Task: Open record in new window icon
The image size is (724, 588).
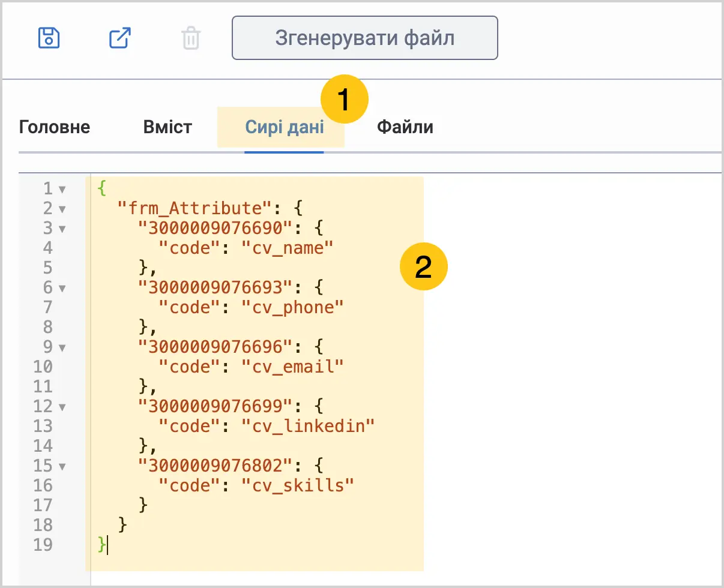Action: (x=120, y=38)
